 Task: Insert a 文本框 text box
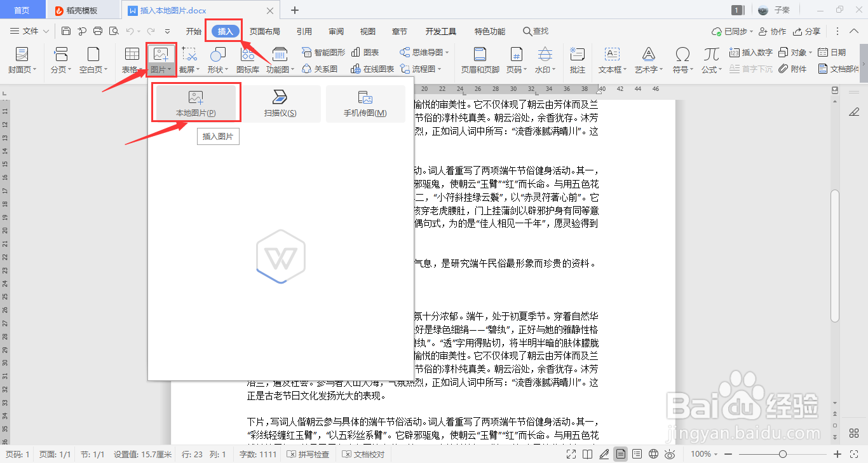coord(611,60)
